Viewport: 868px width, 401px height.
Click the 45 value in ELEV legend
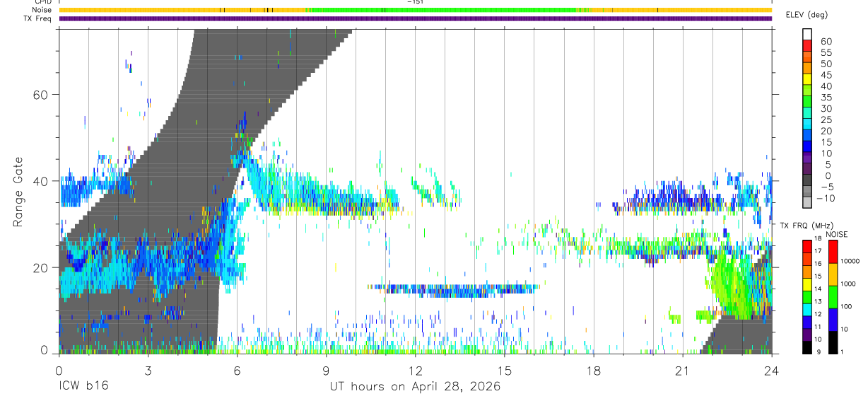coord(826,75)
